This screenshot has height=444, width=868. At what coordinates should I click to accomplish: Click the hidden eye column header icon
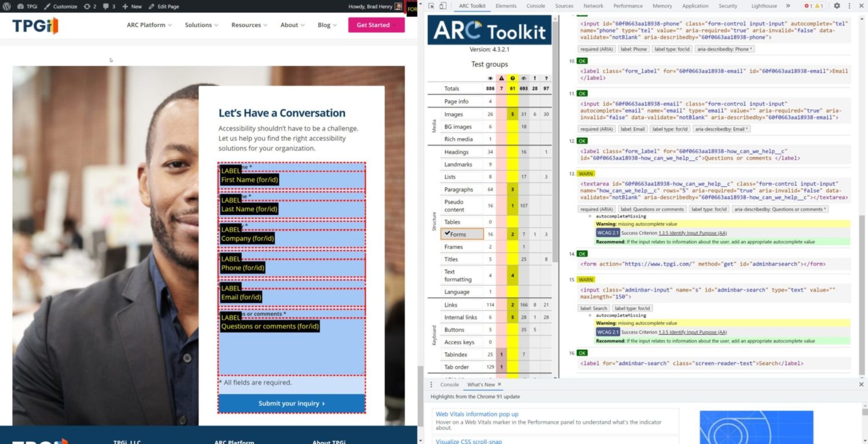tap(524, 78)
